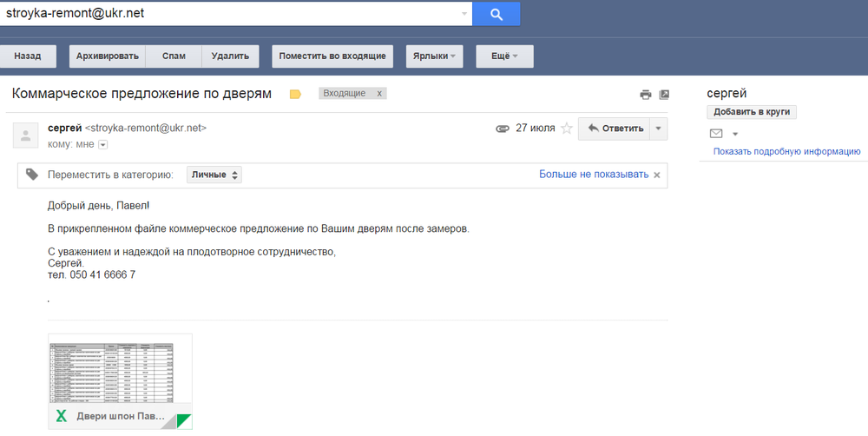Image resolution: width=868 pixels, height=436 pixels.
Task: Archive the message with Архивировать
Action: click(x=108, y=56)
